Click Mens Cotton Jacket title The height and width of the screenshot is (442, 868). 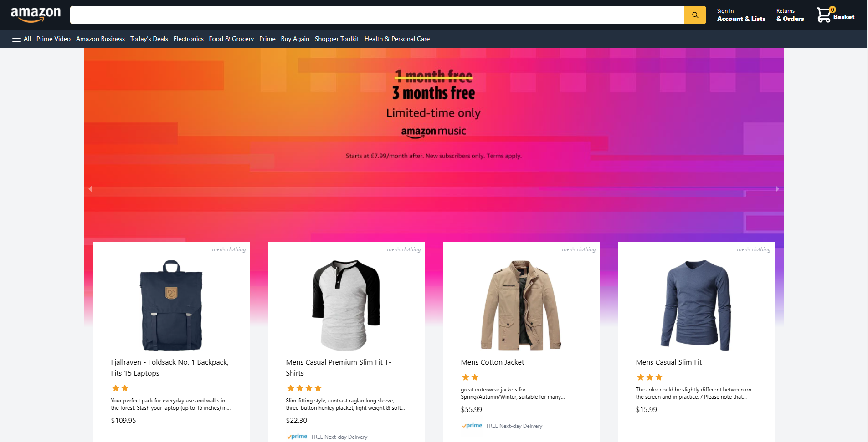492,362
